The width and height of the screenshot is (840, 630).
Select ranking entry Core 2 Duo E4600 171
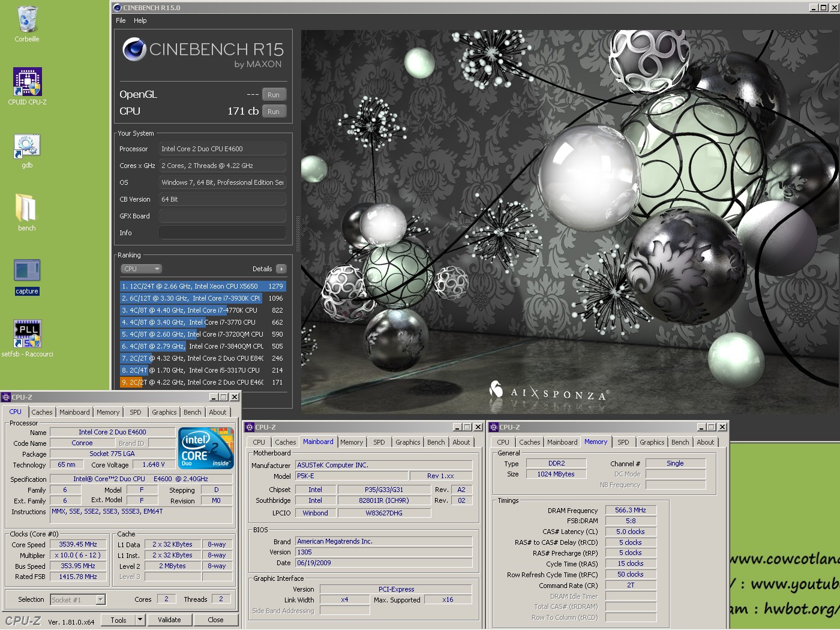203,382
